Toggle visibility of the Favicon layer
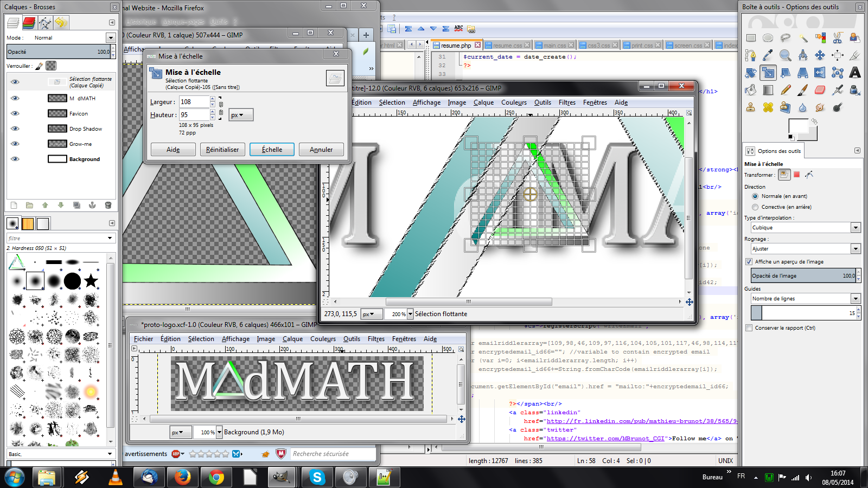The image size is (868, 488). tap(15, 113)
